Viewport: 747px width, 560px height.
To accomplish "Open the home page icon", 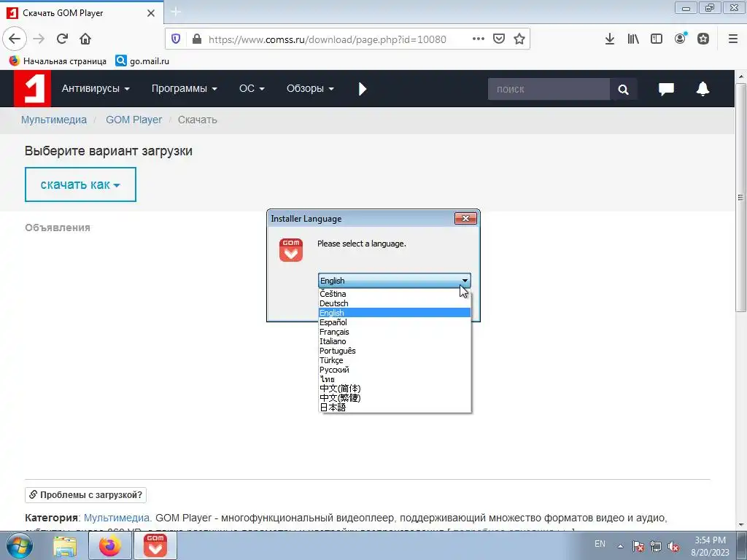I will [85, 39].
